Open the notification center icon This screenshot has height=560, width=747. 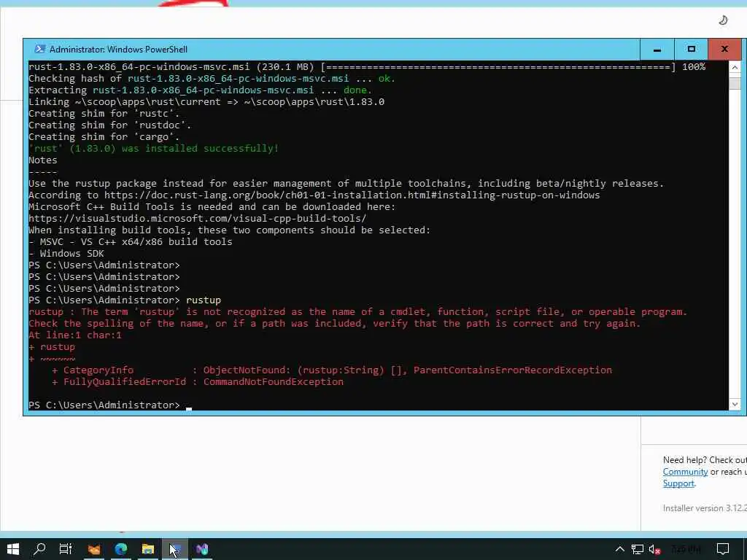pyautogui.click(x=723, y=549)
